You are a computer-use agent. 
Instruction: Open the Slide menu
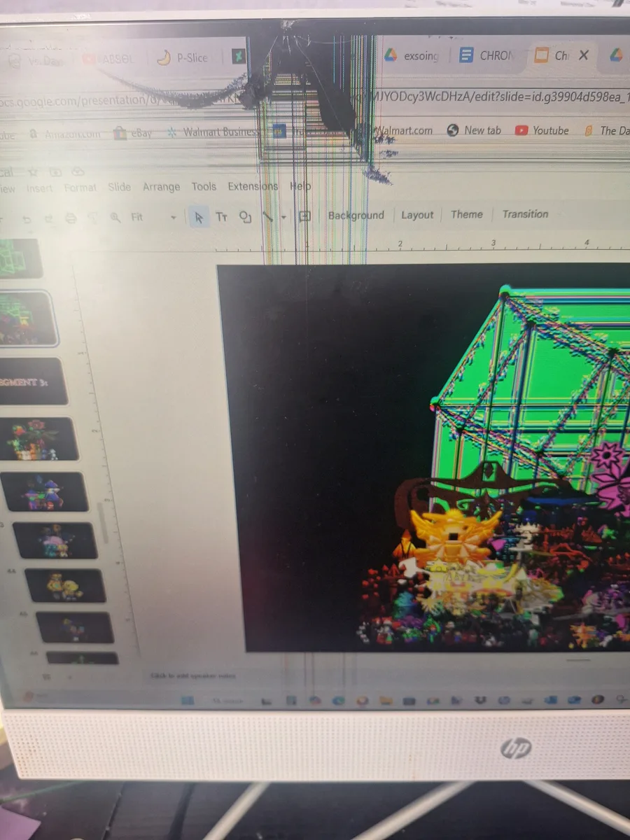click(x=120, y=187)
